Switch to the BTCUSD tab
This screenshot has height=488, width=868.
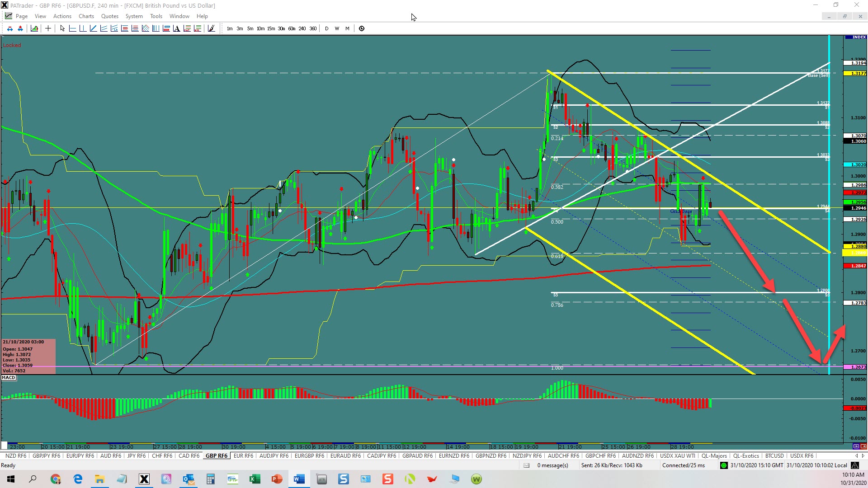coord(774,456)
